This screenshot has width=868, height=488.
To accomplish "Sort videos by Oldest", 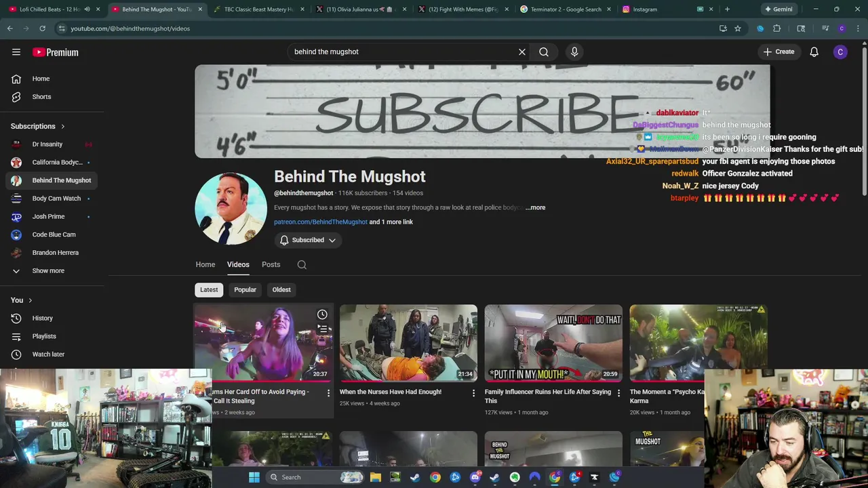I will click(x=281, y=289).
